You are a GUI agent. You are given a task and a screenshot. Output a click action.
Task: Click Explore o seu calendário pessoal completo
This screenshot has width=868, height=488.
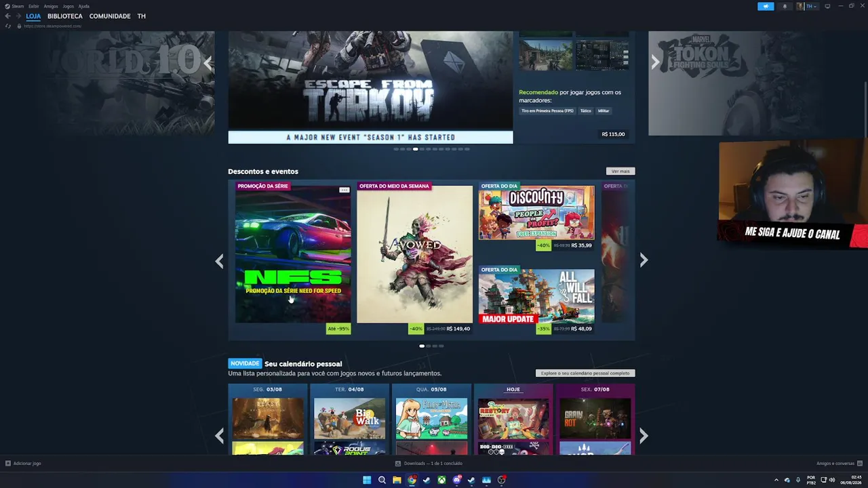point(585,373)
